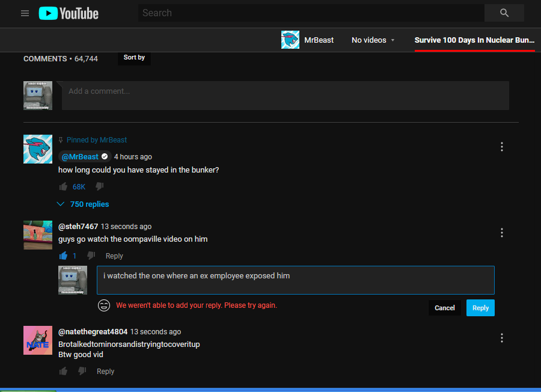Like the @natethegreat4804 comment
541x392 pixels.
click(63, 372)
